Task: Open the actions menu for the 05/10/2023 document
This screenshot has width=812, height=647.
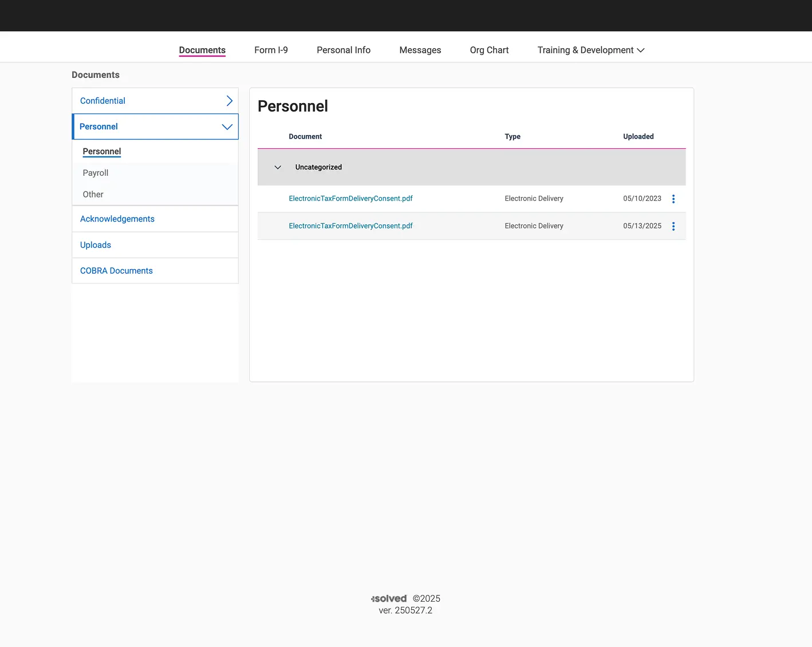Action: (x=673, y=199)
